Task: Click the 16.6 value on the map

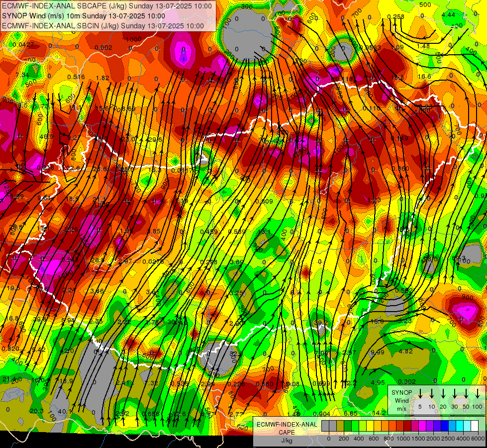Action: coord(425,77)
